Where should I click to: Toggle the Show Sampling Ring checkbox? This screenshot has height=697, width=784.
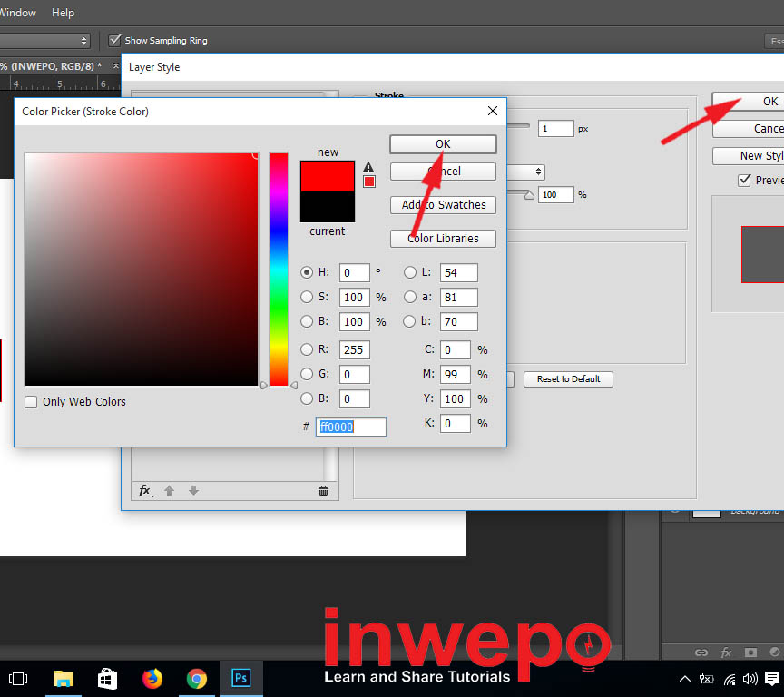pos(115,40)
